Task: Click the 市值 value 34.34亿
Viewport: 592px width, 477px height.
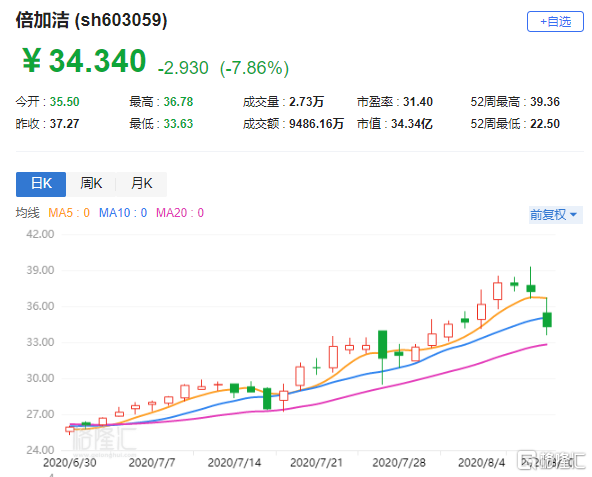Action: [x=412, y=123]
